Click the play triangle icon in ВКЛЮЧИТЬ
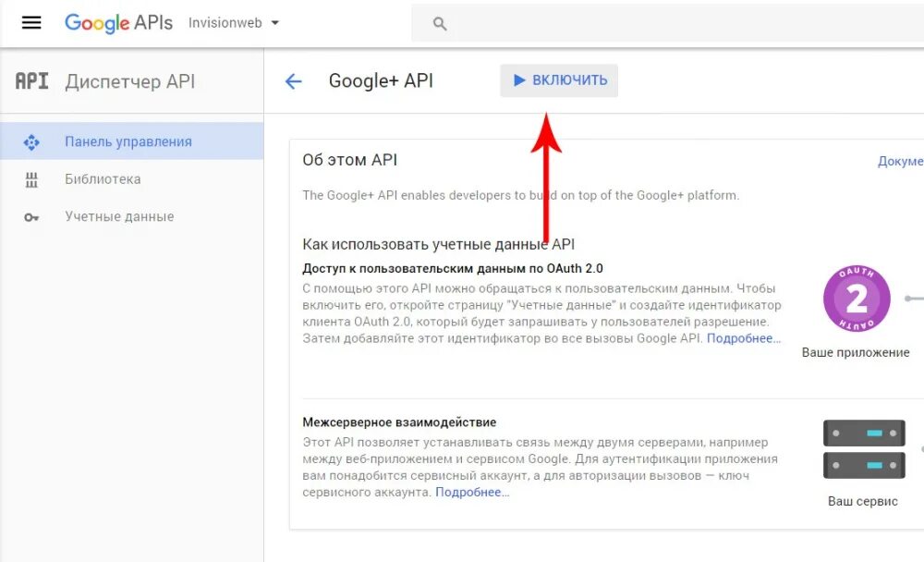Screen dimensions: 924x562 pyautogui.click(x=519, y=80)
